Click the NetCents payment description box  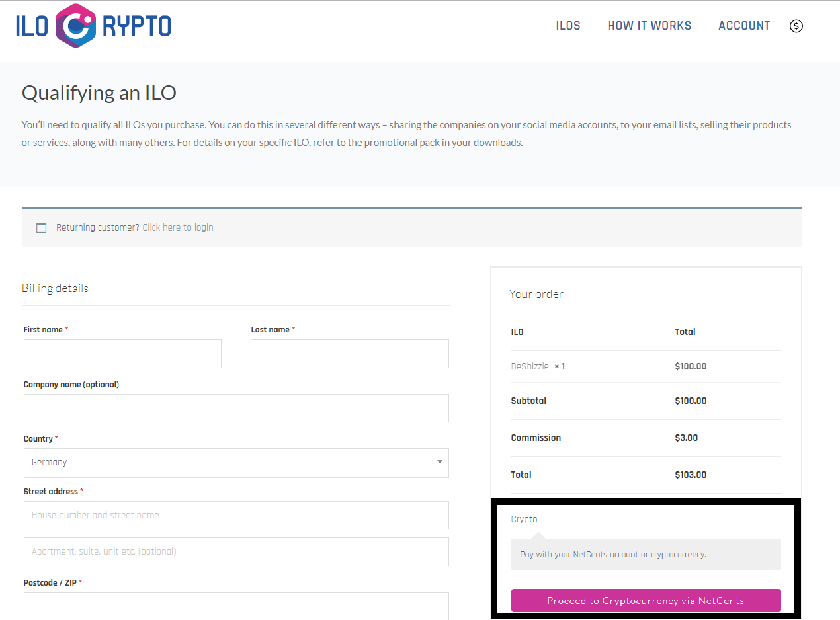[646, 554]
